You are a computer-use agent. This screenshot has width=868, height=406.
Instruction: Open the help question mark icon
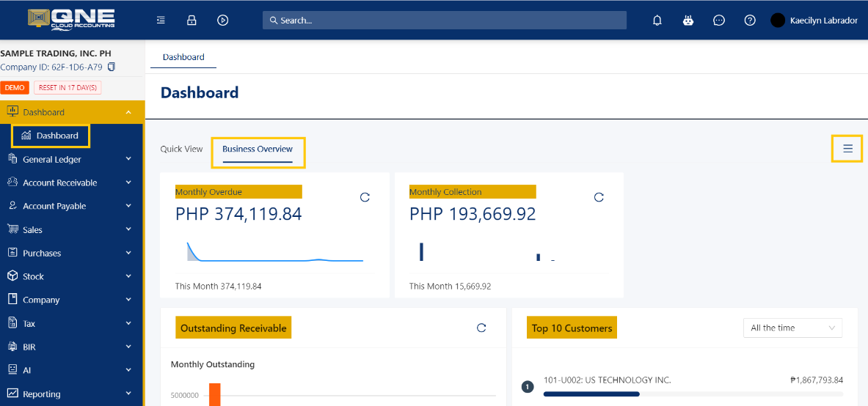750,21
